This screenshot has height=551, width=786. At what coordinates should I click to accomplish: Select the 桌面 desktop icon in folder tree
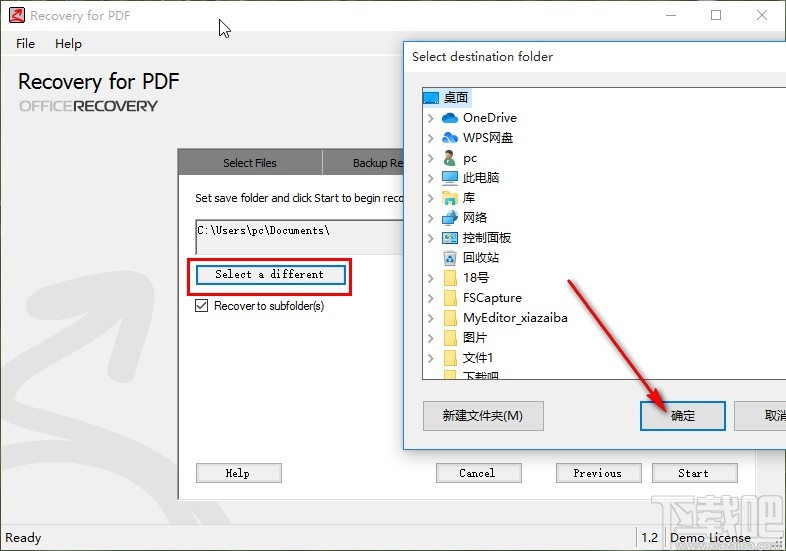(431, 97)
